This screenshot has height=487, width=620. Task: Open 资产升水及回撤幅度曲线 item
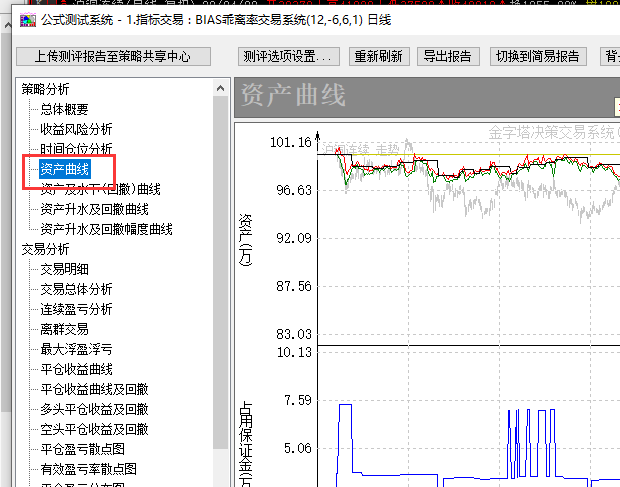point(106,229)
